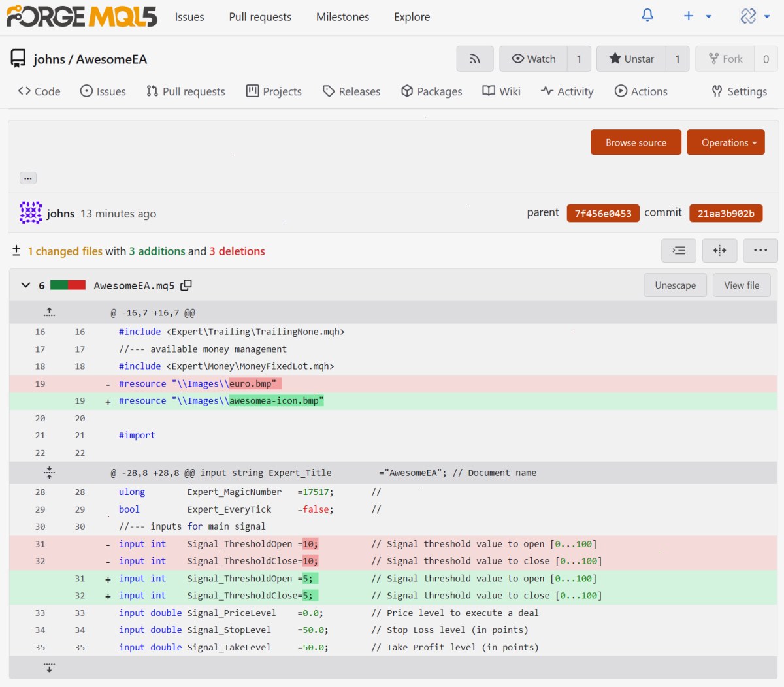
Task: Click the Watch button
Action: [534, 59]
